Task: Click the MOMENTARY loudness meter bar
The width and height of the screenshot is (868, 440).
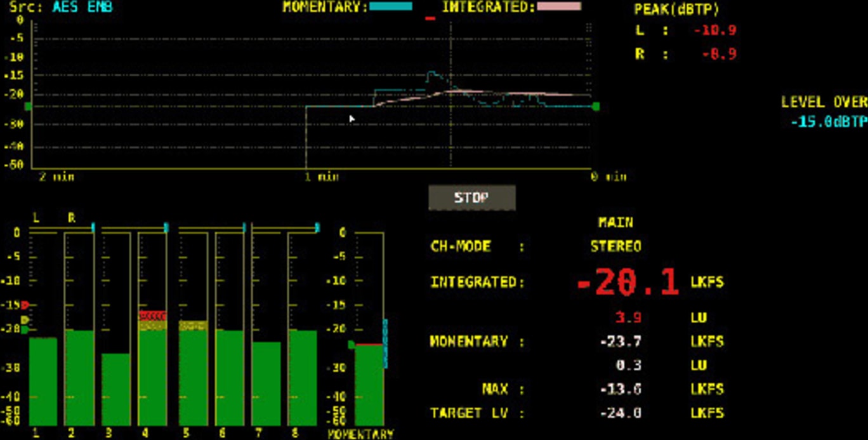Action: [x=369, y=385]
